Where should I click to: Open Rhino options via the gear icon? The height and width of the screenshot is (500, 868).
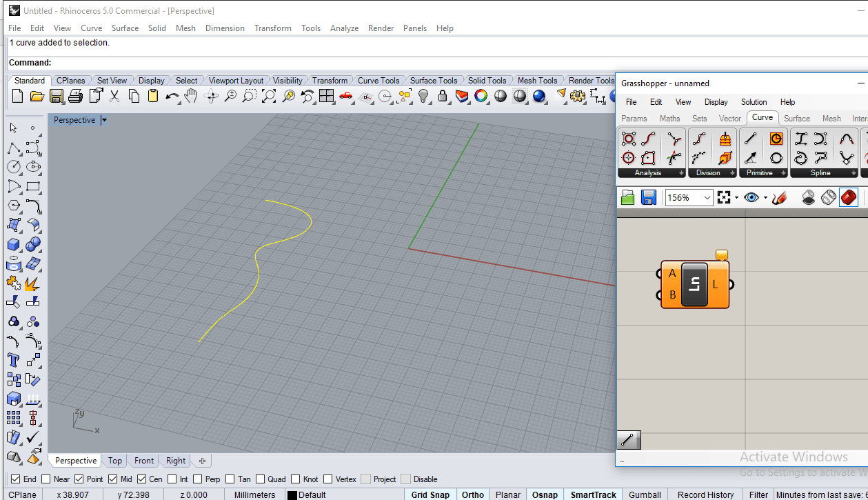(578, 96)
